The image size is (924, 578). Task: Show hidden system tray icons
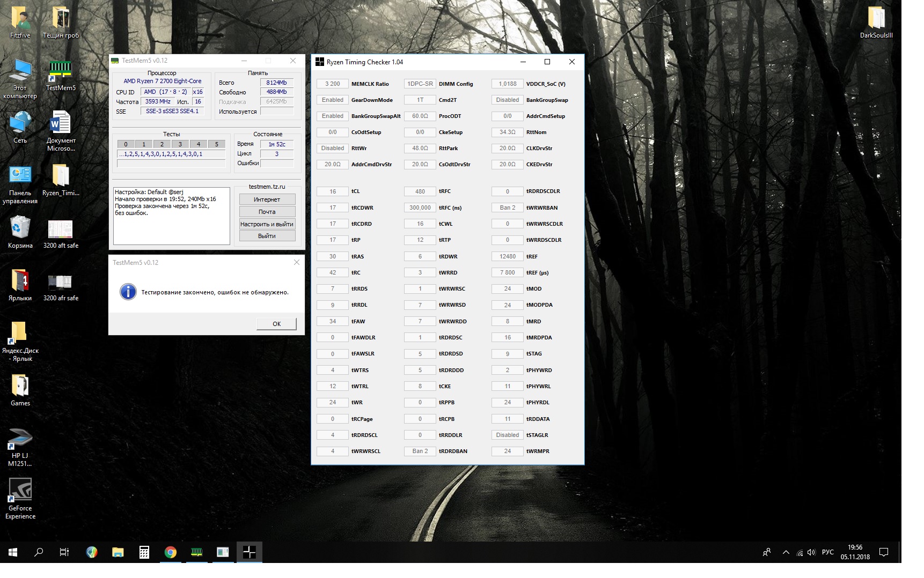click(786, 552)
